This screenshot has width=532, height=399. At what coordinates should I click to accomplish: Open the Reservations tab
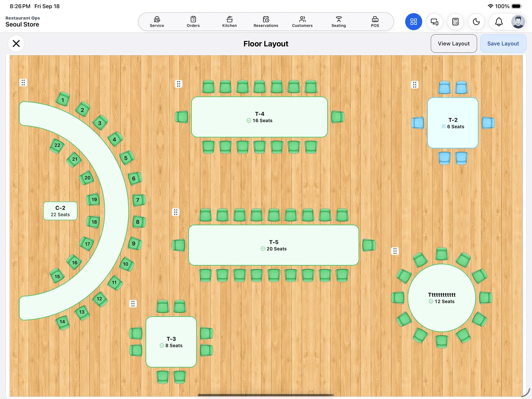266,22
